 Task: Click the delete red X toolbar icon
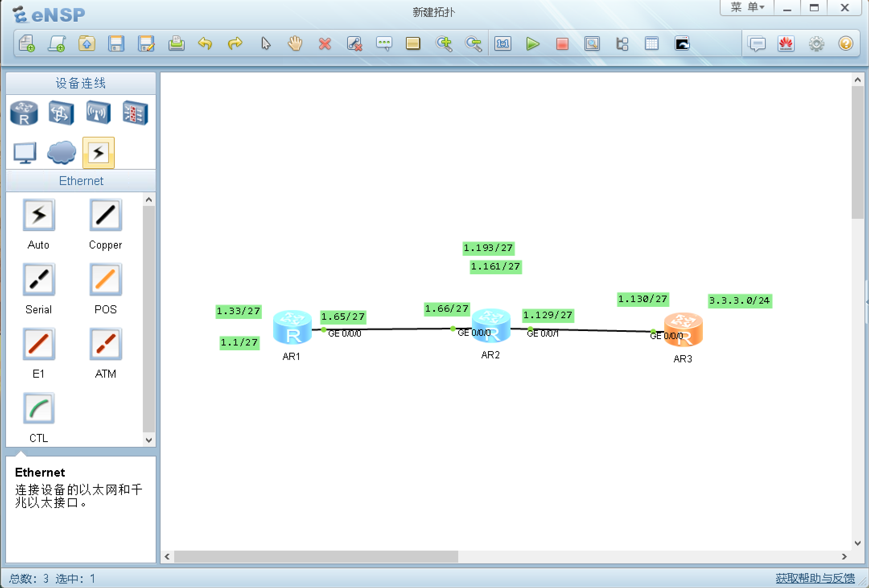pyautogui.click(x=325, y=43)
